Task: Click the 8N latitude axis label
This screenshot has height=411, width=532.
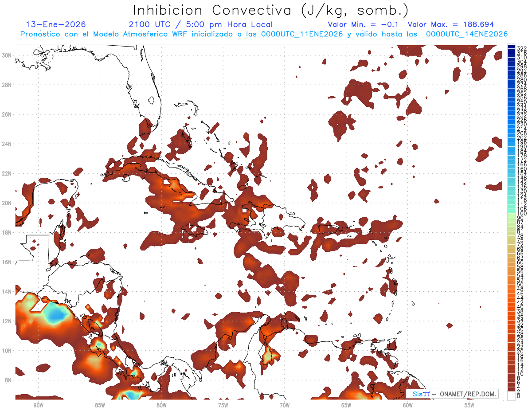Action: coord(8,380)
